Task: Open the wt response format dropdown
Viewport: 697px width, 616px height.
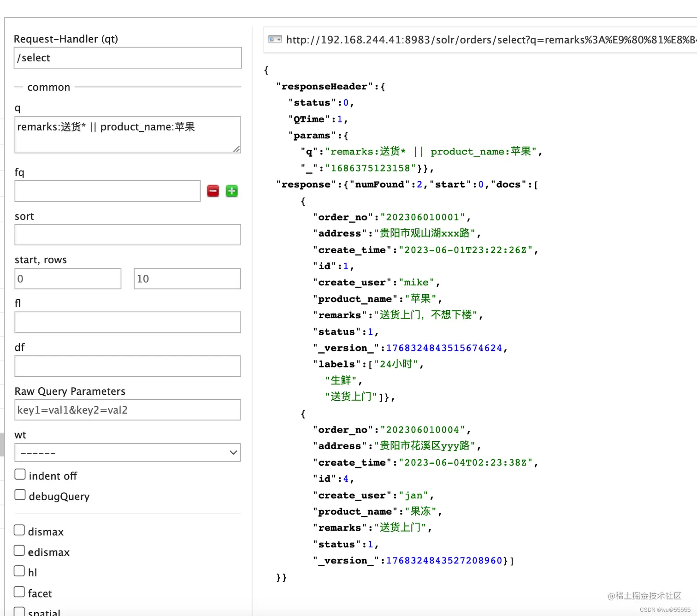Action: point(128,452)
